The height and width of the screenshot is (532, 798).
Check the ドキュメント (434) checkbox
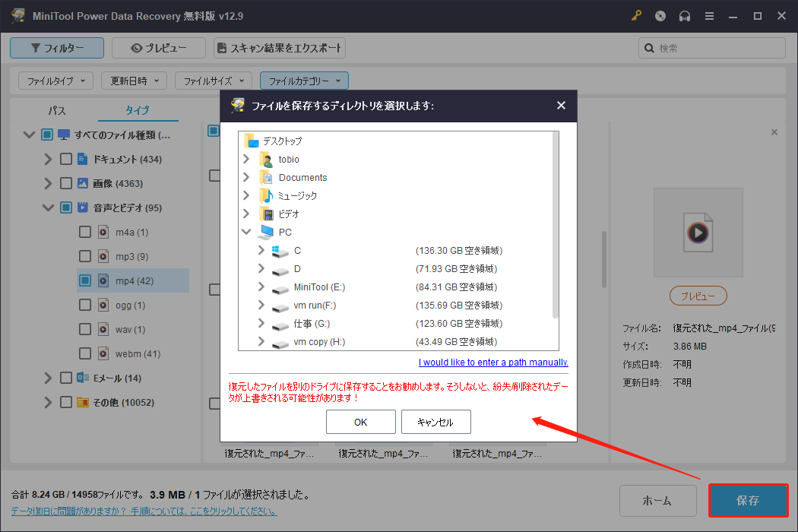coord(65,159)
